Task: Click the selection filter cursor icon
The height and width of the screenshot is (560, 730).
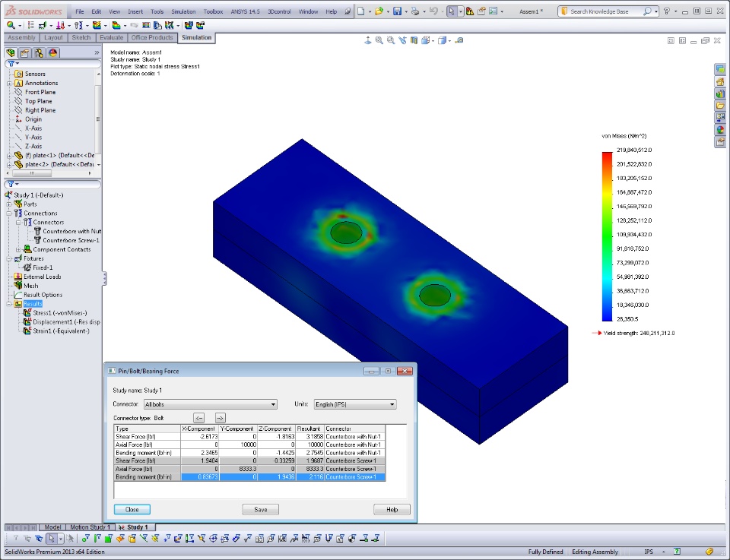Action: click(x=51, y=539)
